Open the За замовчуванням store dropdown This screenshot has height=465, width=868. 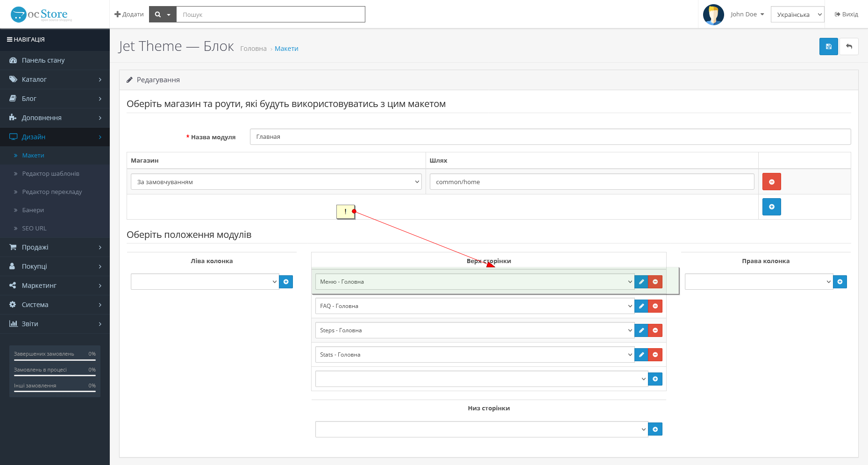pyautogui.click(x=276, y=182)
